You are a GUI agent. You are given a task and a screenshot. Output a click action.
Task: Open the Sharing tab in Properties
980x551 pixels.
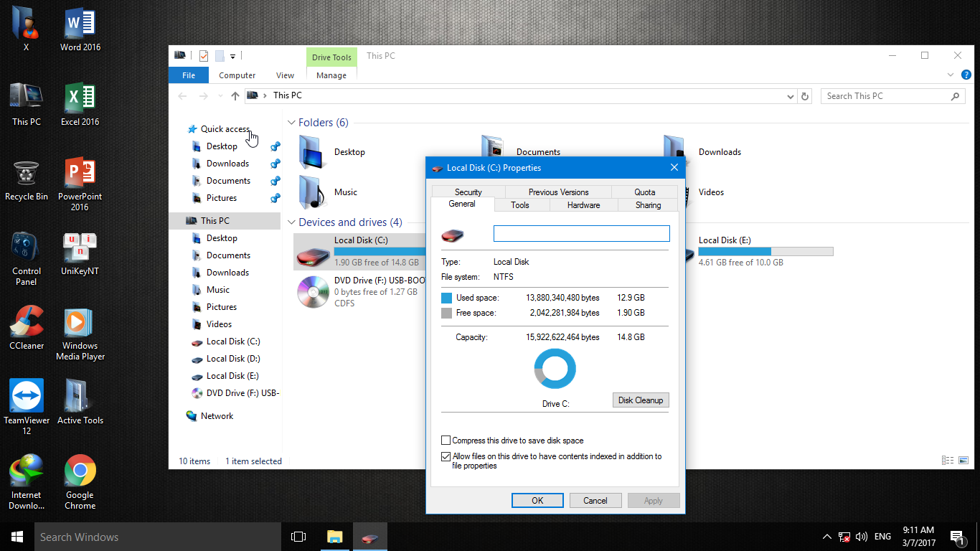coord(649,205)
